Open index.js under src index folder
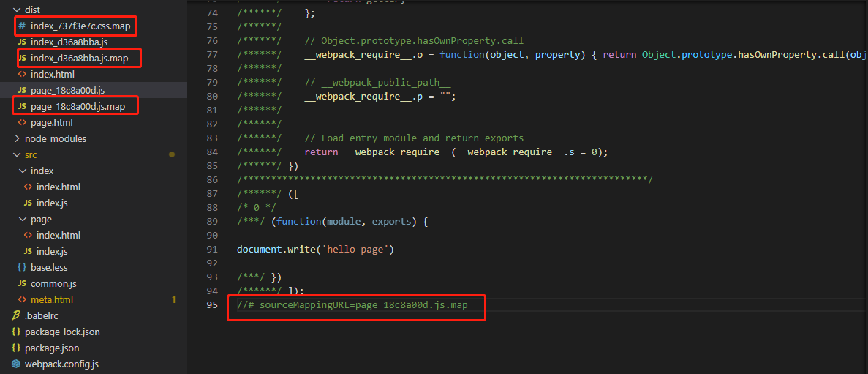The width and height of the screenshot is (868, 374). (52, 203)
